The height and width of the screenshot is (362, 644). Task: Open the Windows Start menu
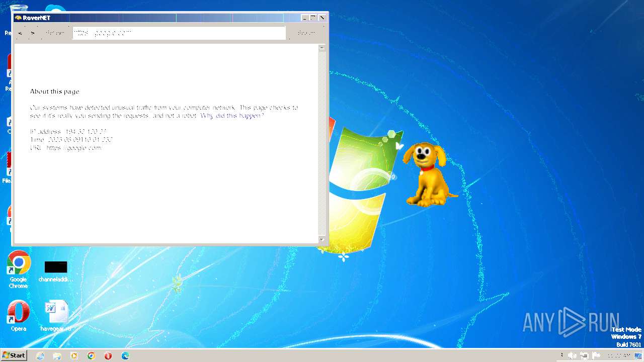click(x=14, y=355)
